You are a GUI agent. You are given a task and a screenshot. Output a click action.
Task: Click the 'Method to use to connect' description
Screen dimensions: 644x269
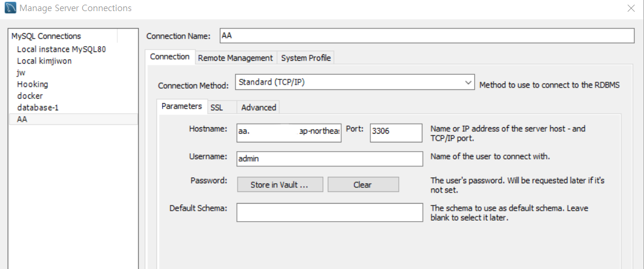(549, 85)
